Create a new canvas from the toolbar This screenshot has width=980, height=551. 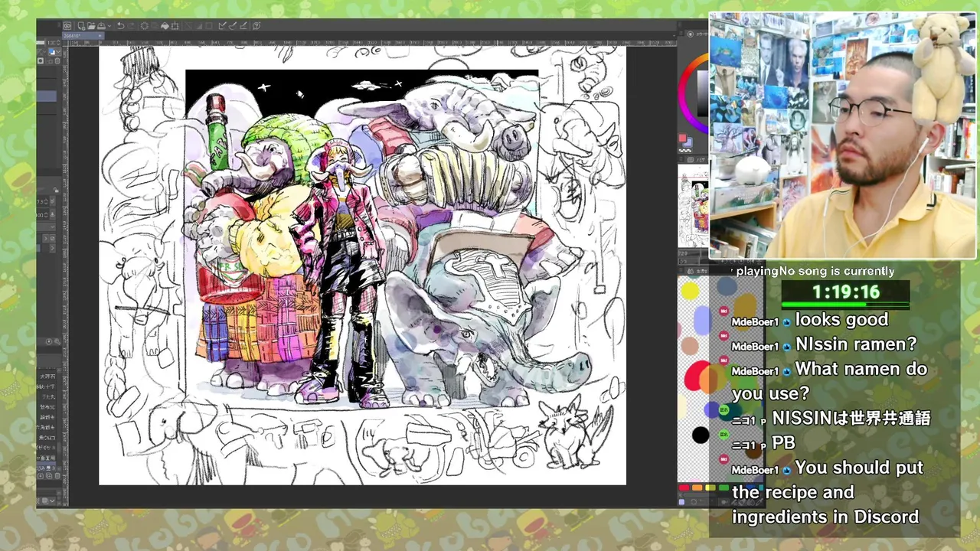(x=81, y=26)
